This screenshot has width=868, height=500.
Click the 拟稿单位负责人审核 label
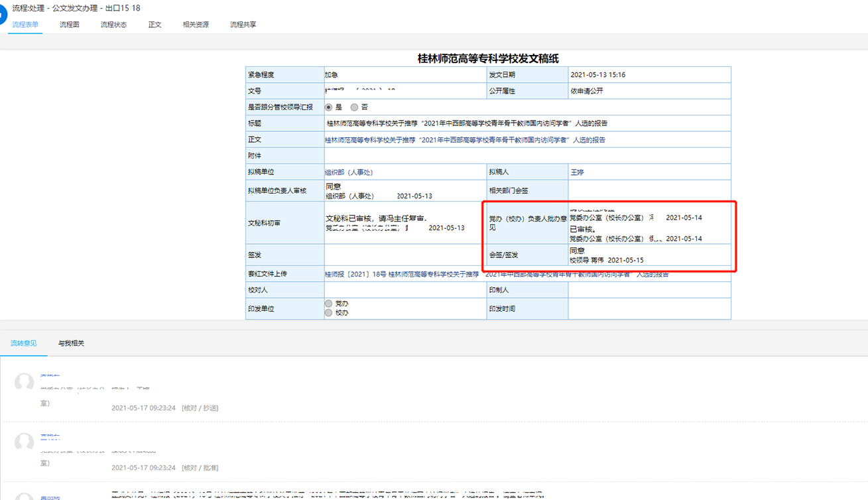(x=277, y=191)
